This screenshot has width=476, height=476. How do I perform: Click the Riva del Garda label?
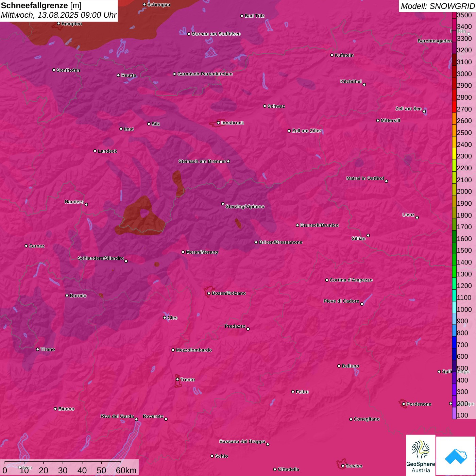pyautogui.click(x=117, y=416)
